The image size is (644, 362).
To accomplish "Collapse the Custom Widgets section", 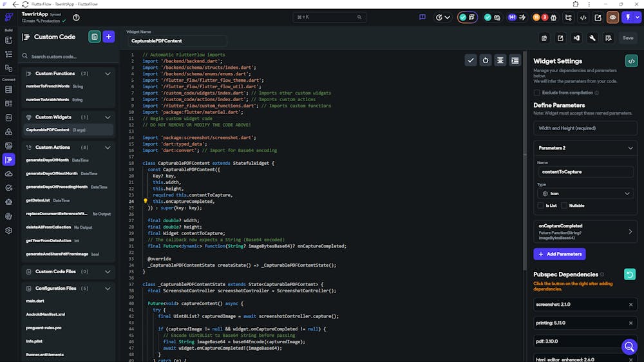I will pos(108,117).
